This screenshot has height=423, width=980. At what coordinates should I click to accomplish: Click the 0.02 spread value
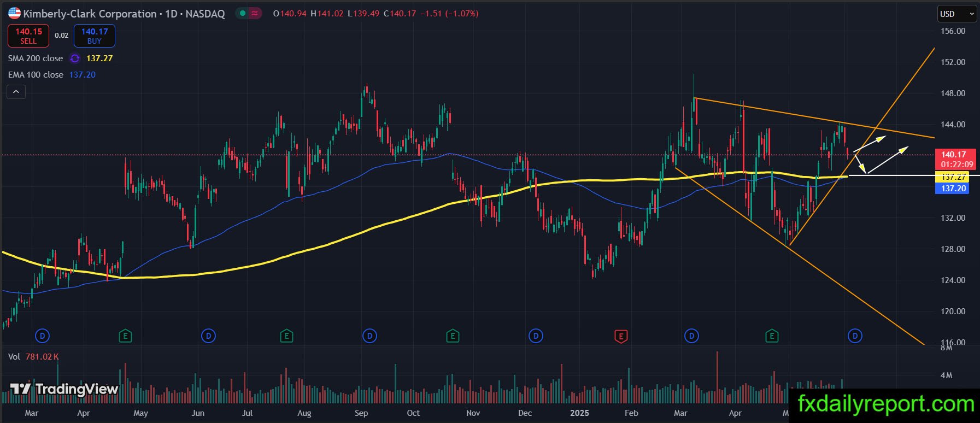pyautogui.click(x=61, y=36)
